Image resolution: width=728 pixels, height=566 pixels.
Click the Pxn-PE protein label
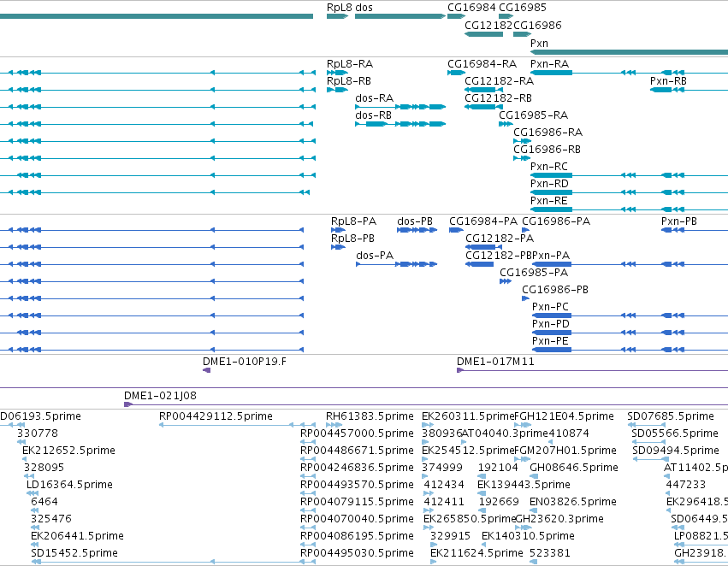550,341
